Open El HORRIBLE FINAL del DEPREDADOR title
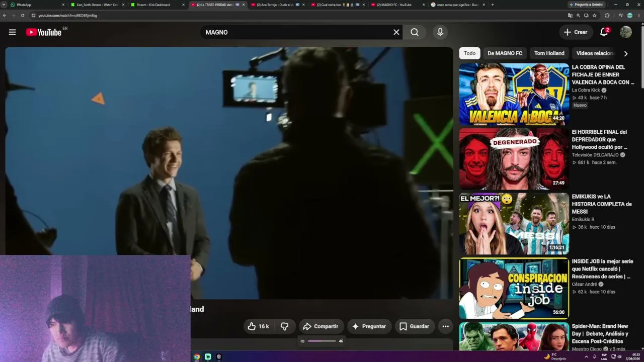 point(600,139)
